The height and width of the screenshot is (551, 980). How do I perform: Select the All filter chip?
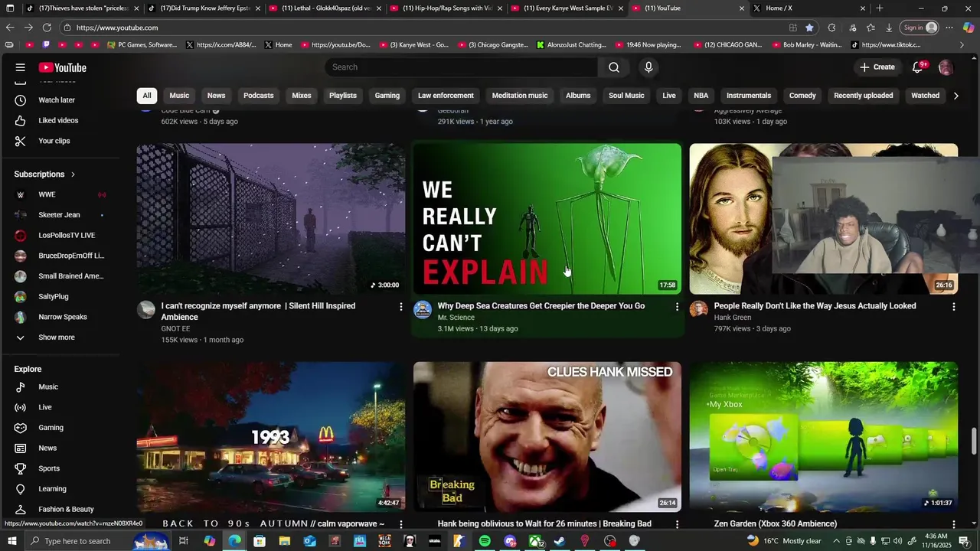coord(146,96)
